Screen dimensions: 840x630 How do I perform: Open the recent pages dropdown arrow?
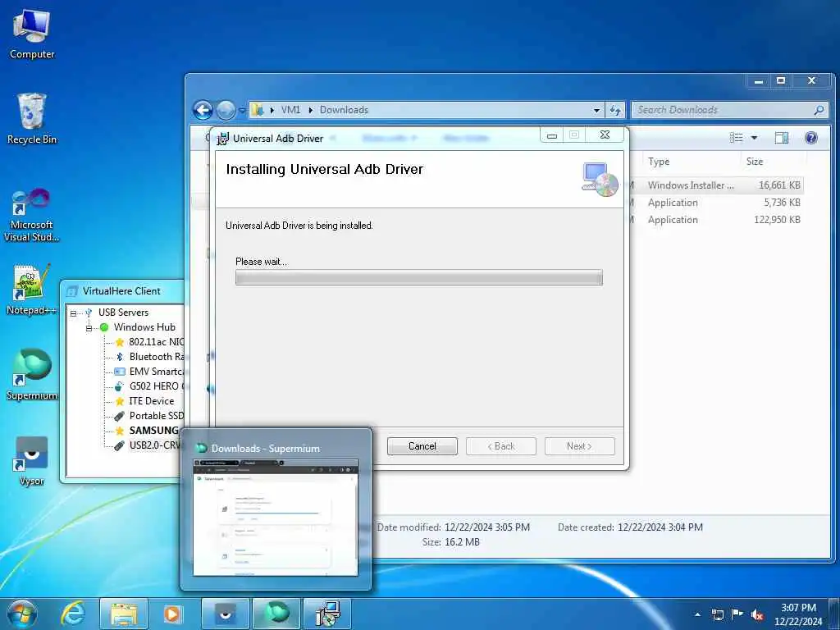[x=242, y=111]
